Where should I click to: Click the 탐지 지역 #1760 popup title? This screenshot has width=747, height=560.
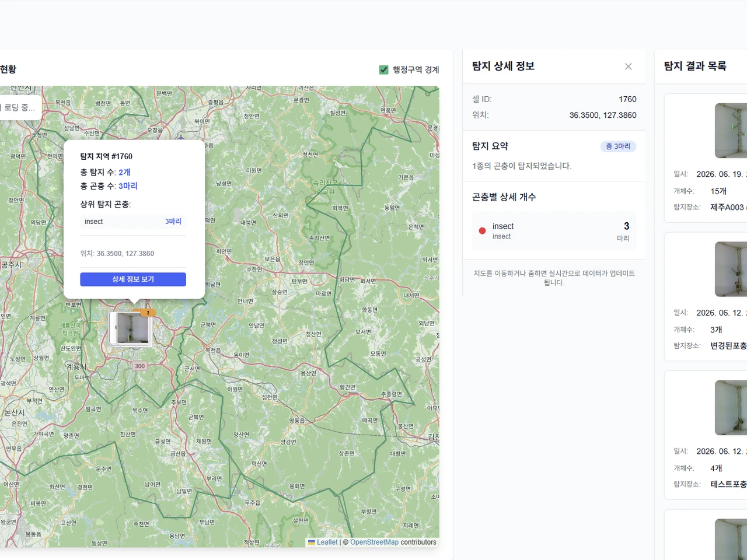click(106, 156)
